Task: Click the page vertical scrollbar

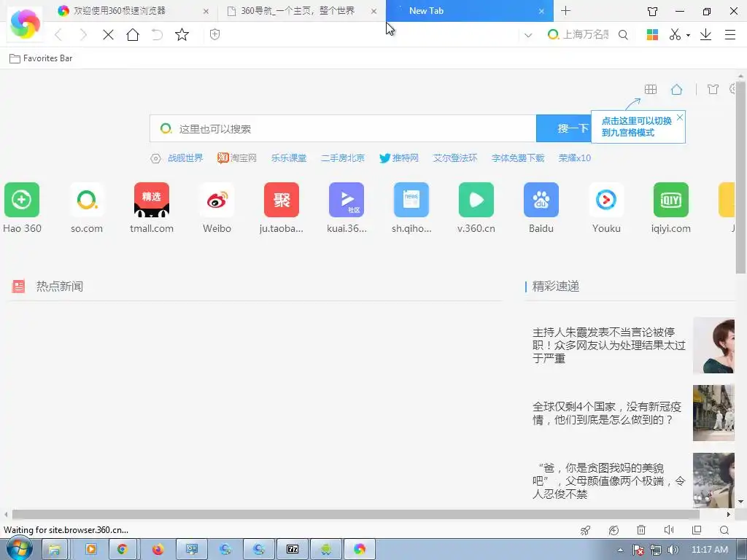Action: click(741, 176)
